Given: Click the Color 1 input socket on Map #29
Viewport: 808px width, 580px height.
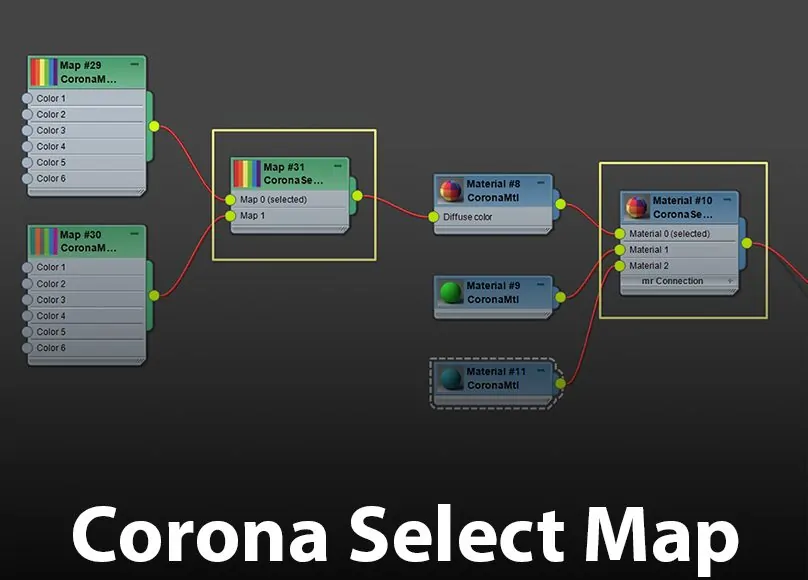Looking at the screenshot, I should click(27, 99).
